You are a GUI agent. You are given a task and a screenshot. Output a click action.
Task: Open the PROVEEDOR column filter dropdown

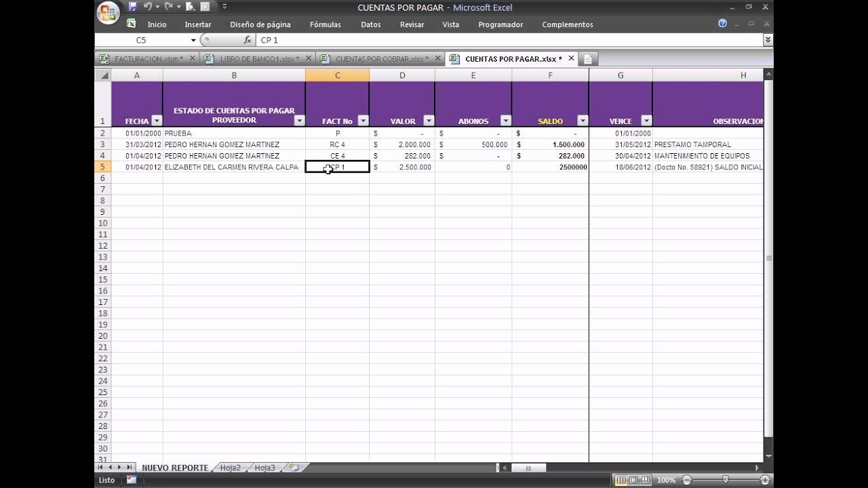[x=299, y=121]
